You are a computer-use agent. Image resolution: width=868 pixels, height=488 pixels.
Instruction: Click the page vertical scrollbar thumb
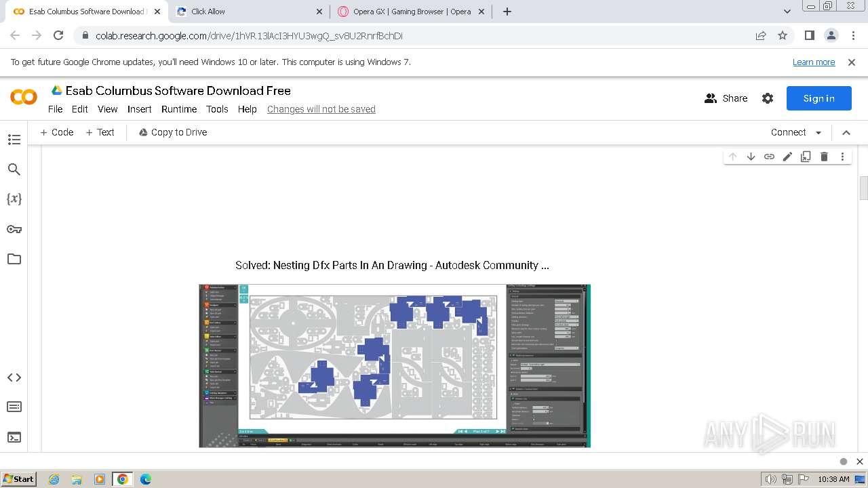click(x=863, y=188)
